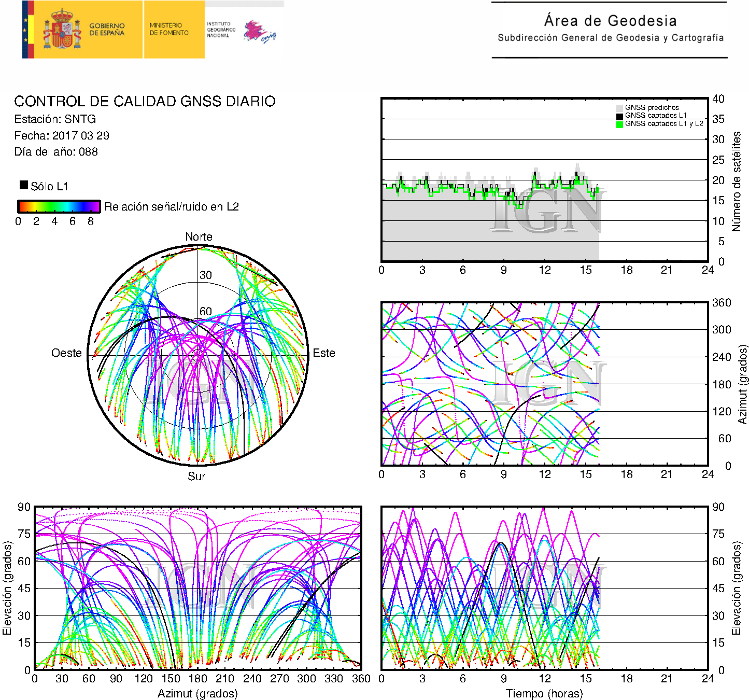Select the green GNSS captados L1 y L2 marker
The image size is (749, 700).
click(x=619, y=124)
